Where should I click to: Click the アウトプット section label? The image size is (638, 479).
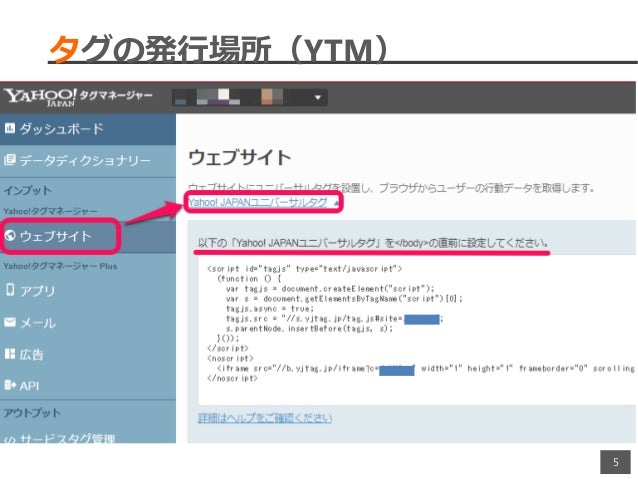[33, 413]
